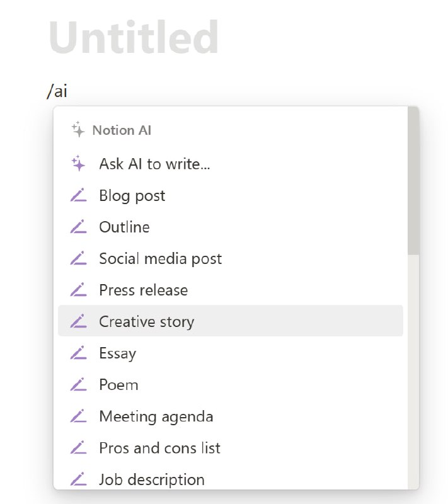The width and height of the screenshot is (448, 504).
Task: Click the pencil icon beside Job description
Action: click(x=78, y=479)
